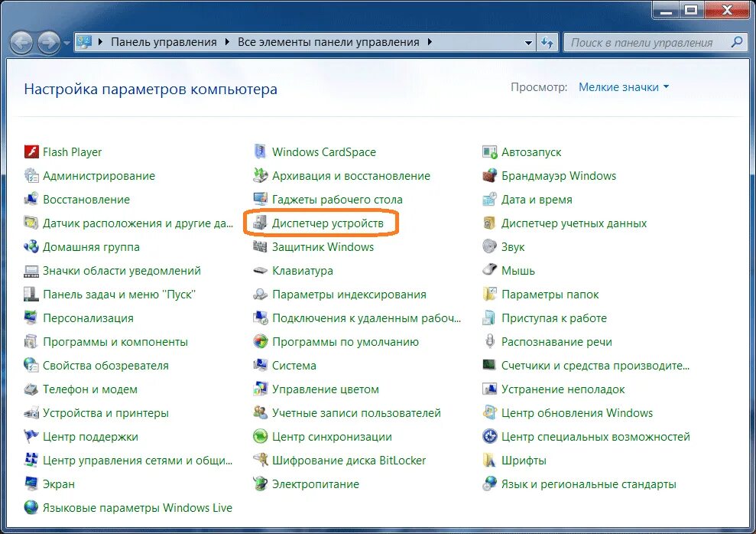
Task: Open the Электропитание icon
Action: pyautogui.click(x=261, y=484)
